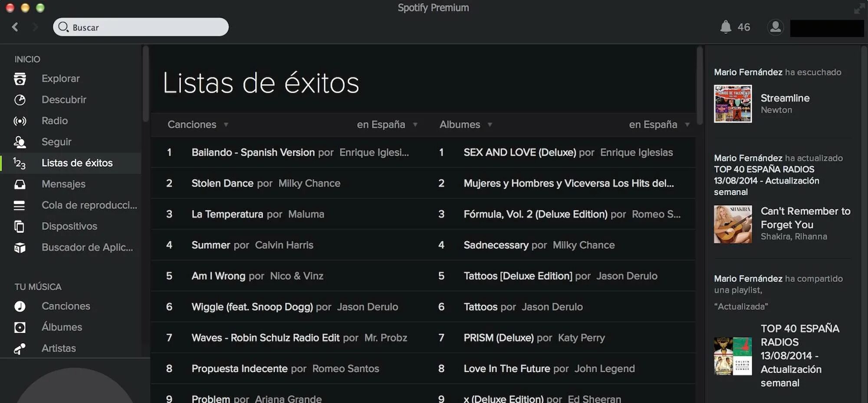Image resolution: width=868 pixels, height=403 pixels.
Task: Click the Listas de éxitos 123 icon
Action: tap(20, 163)
